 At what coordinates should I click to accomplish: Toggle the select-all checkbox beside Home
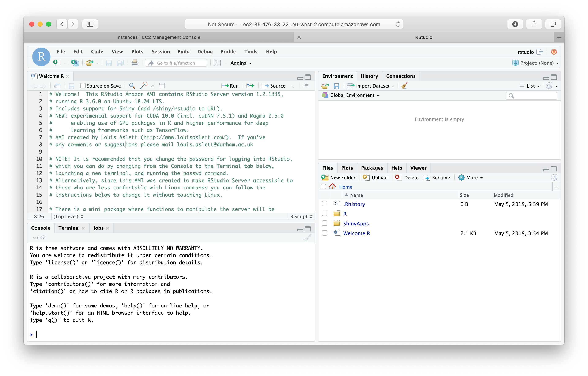(323, 187)
